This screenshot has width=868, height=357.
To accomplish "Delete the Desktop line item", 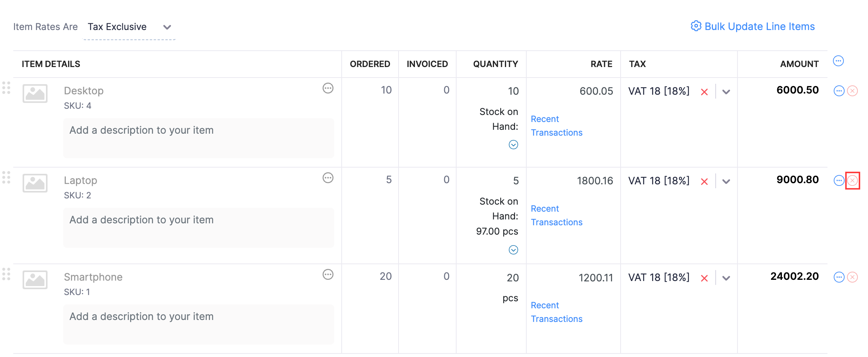I will pos(852,91).
